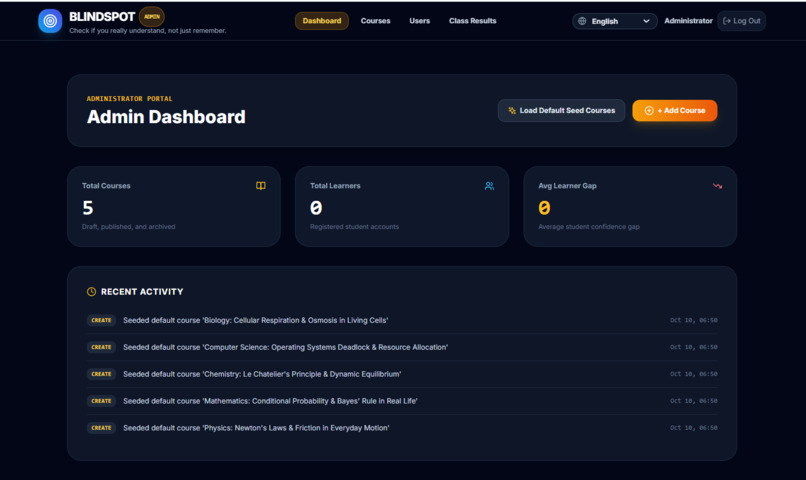
Task: Click the CREATE badge for Biology course entry
Action: point(101,320)
